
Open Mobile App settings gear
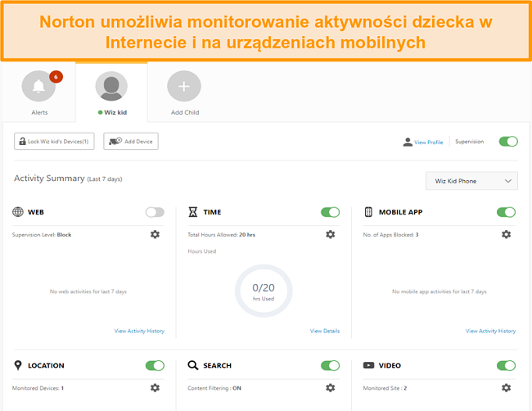[506, 234]
